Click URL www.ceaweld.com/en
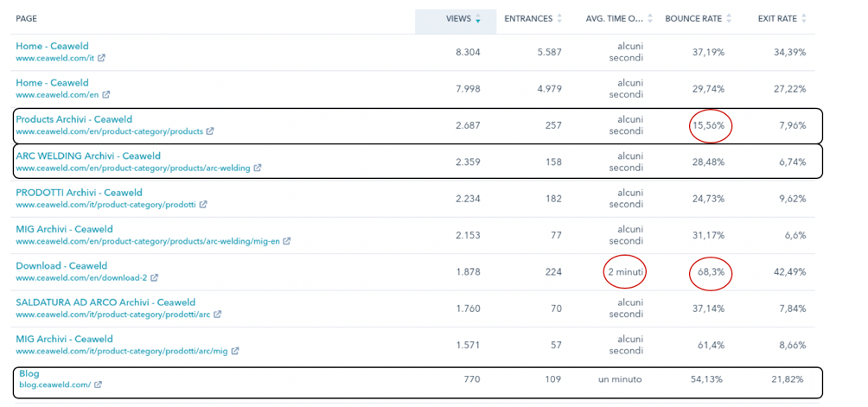The height and width of the screenshot is (407, 868). pyautogui.click(x=58, y=94)
